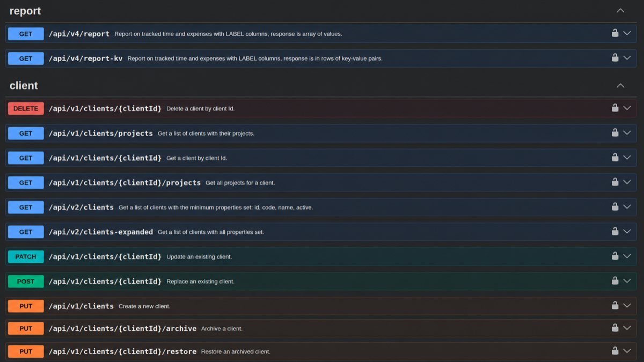Click the lock icon on the PATCH clients row
Viewport: 644px width, 362px height.
615,256
